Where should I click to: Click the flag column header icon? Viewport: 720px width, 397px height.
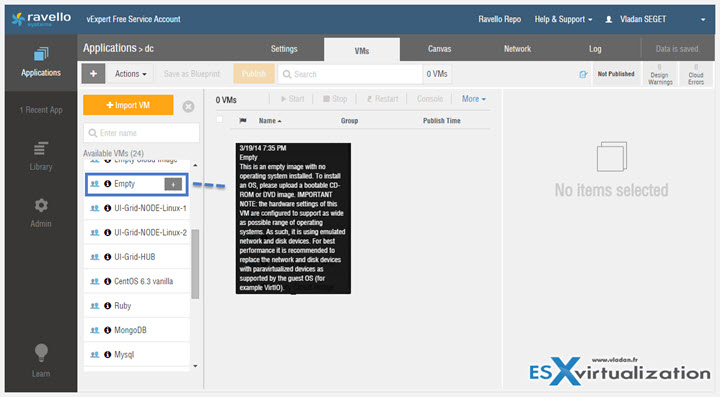click(x=243, y=121)
